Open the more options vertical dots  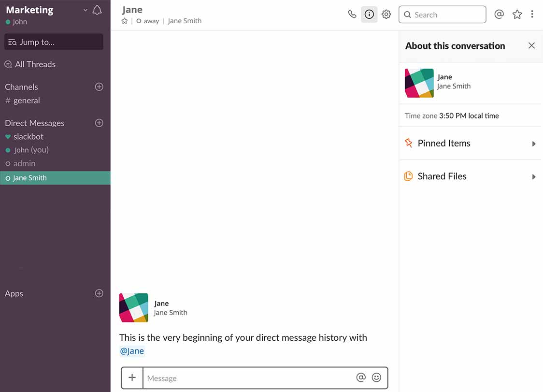click(532, 15)
